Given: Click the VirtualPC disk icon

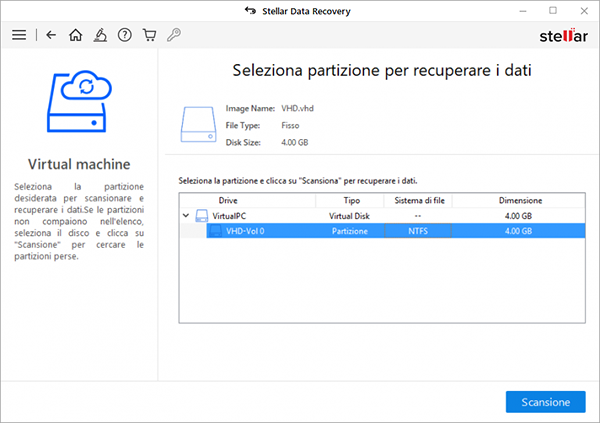Looking at the screenshot, I should 202,216.
